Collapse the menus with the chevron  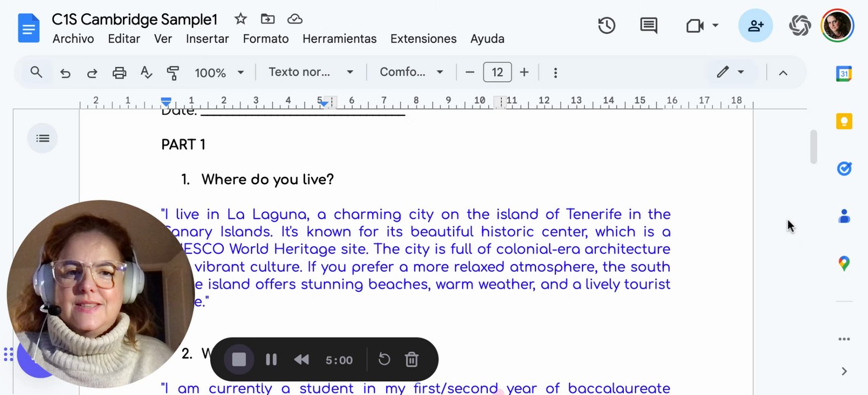coord(783,72)
